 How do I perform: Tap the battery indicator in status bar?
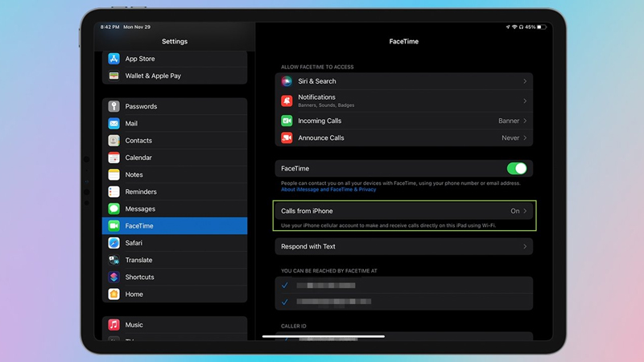(x=542, y=27)
